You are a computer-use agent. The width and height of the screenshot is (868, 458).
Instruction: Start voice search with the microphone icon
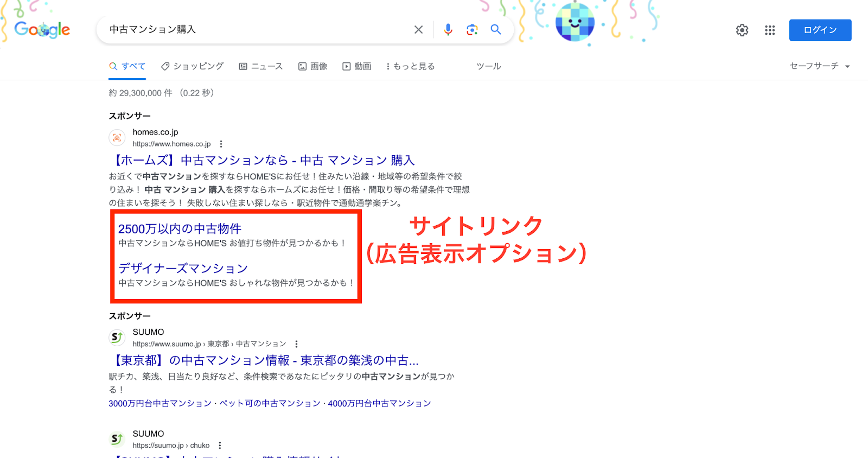(x=448, y=30)
